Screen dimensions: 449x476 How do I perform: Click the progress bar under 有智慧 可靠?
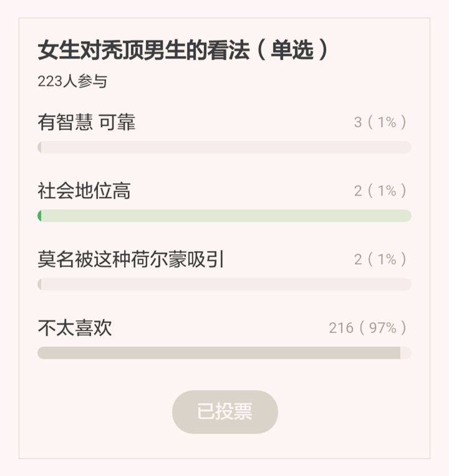[x=224, y=148]
